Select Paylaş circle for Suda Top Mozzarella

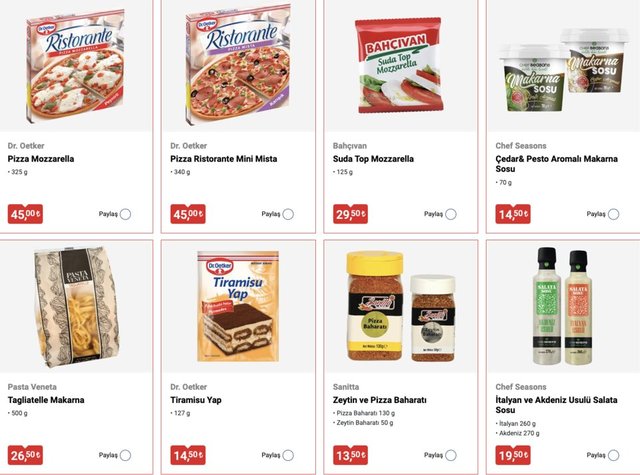point(451,214)
